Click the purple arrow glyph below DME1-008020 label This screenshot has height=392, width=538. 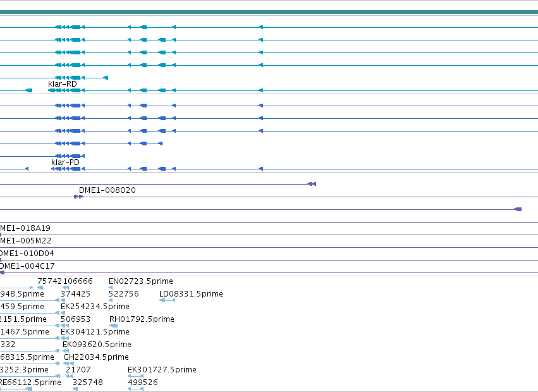[78, 197]
